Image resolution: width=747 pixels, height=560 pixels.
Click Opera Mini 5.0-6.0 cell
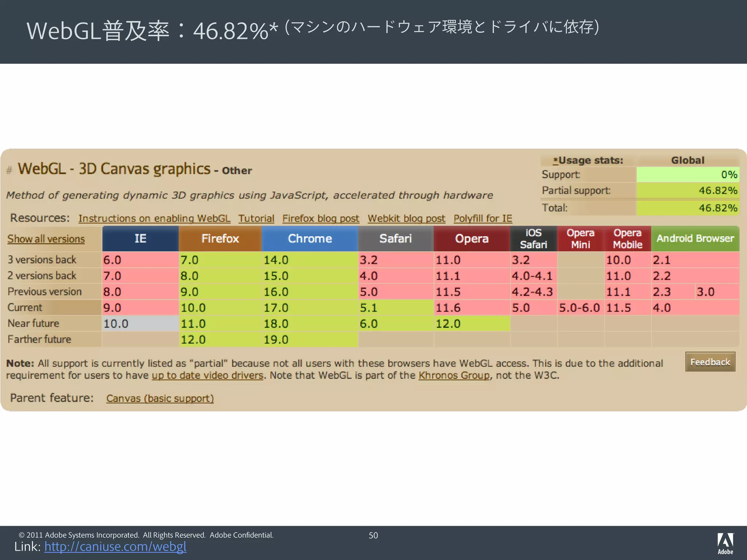(x=581, y=308)
